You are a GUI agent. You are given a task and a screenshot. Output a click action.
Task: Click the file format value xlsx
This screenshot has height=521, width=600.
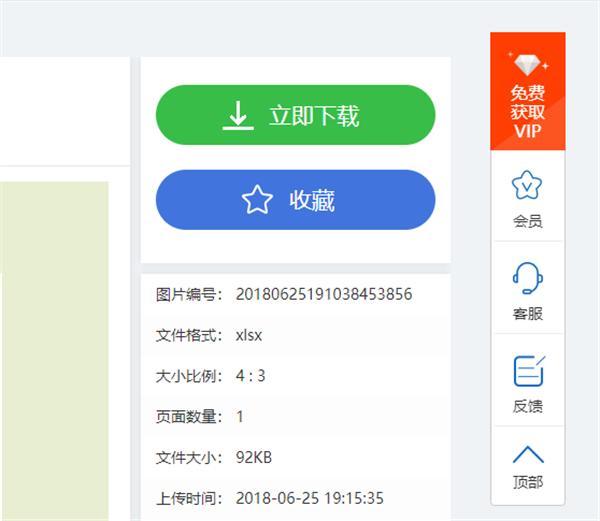click(x=249, y=335)
